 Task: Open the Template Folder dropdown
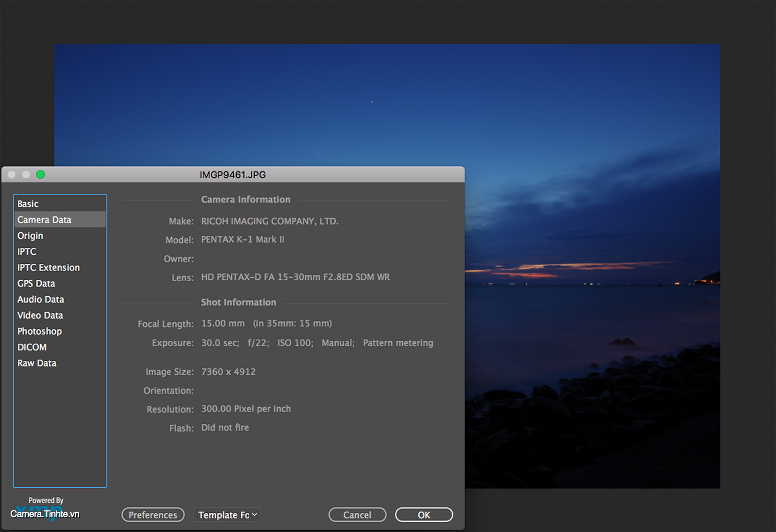pos(227,515)
